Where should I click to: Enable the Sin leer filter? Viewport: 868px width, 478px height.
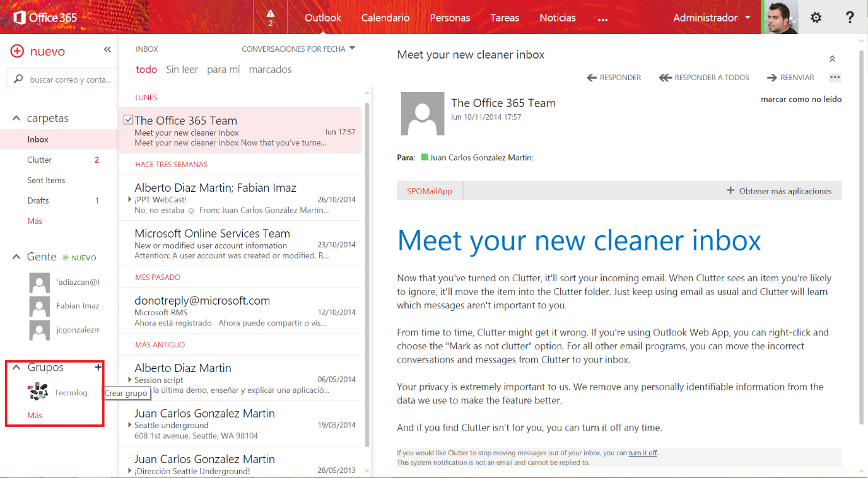pos(182,69)
